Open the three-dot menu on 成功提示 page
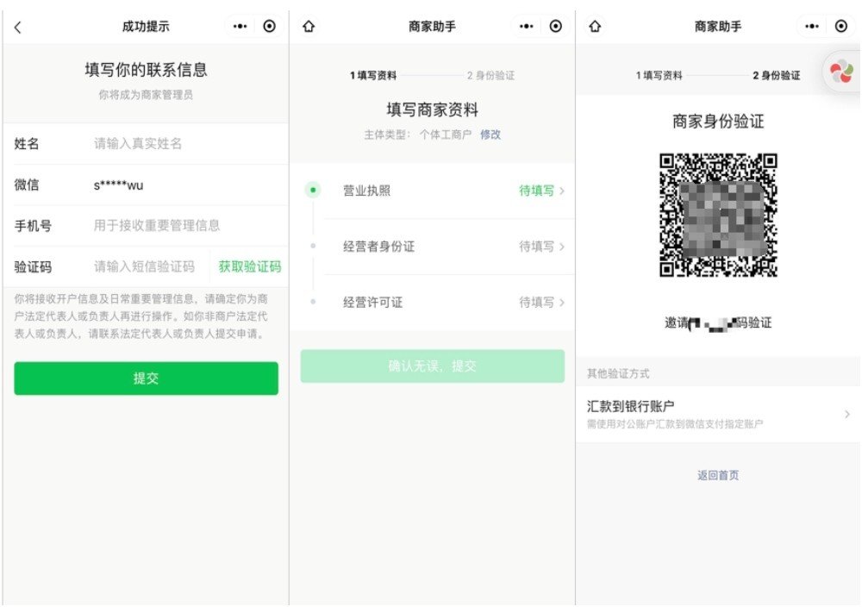Viewport: 868px width, 607px height. coord(239,26)
